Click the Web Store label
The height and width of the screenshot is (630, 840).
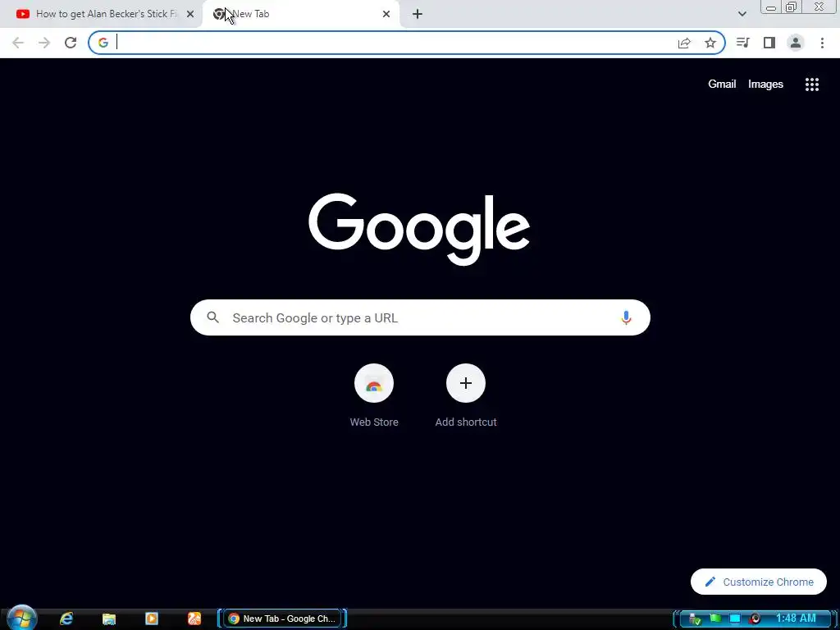point(374,422)
